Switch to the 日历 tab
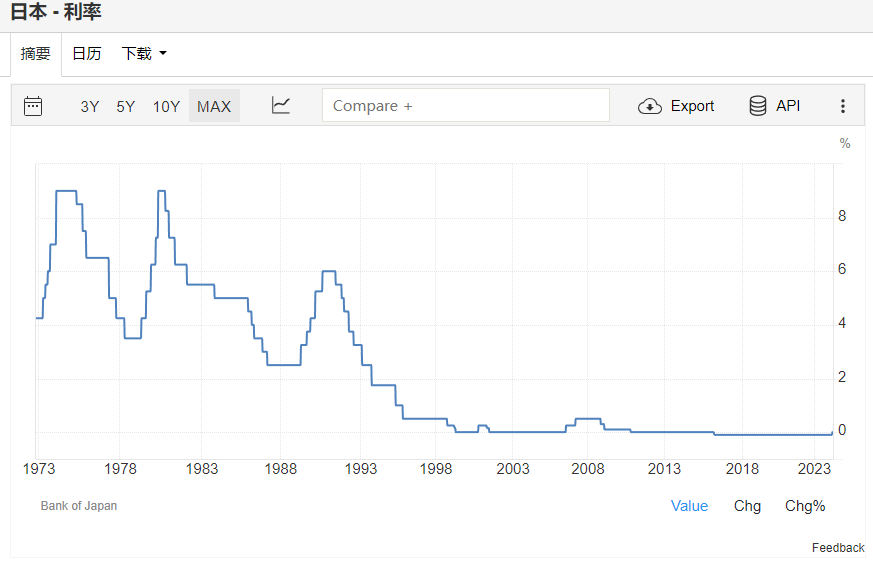 86,54
